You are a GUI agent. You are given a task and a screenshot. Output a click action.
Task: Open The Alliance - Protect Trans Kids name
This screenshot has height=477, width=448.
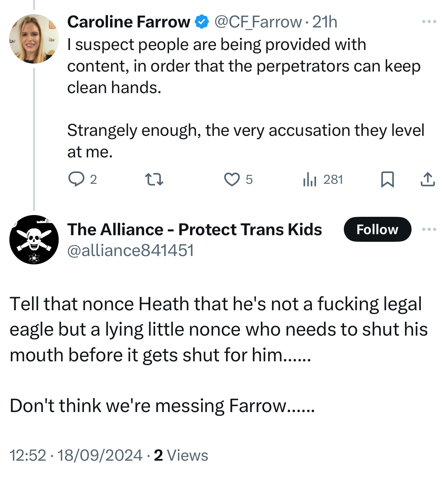click(x=194, y=229)
